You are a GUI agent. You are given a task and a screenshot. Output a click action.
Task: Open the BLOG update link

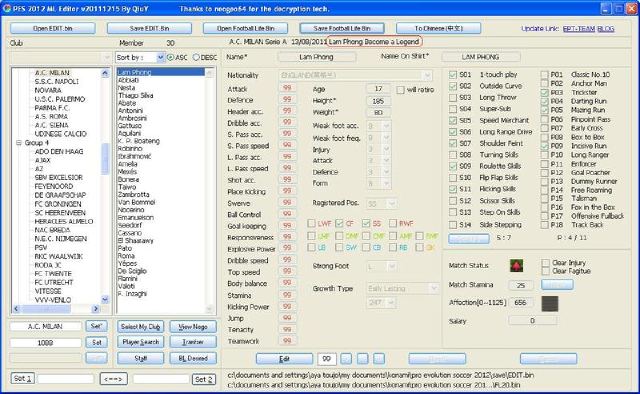(606, 29)
